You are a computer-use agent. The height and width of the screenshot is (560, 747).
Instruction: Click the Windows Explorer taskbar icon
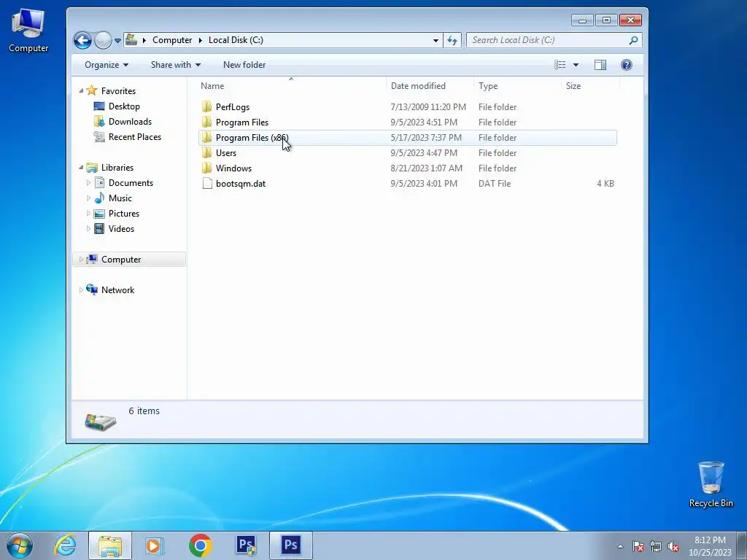(110, 545)
